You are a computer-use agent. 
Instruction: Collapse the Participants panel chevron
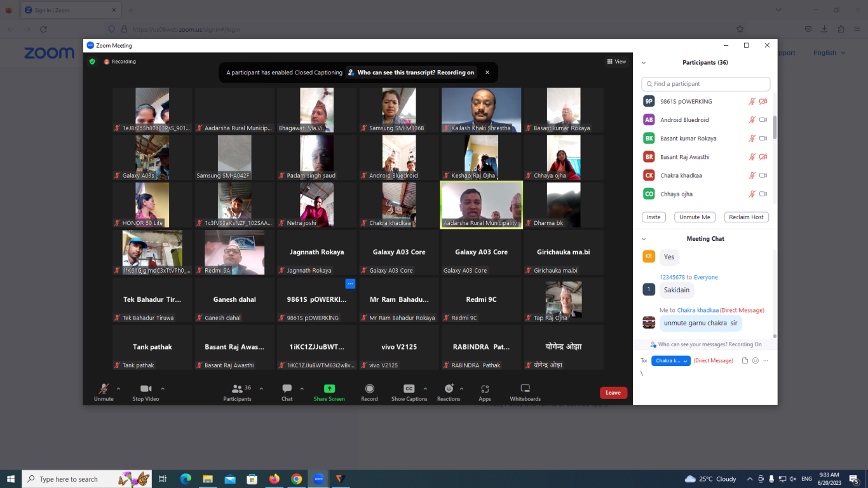(x=644, y=63)
